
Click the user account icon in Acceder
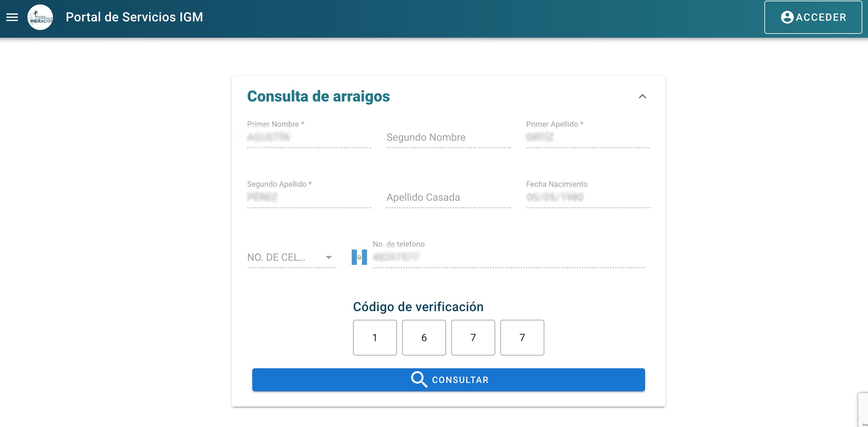click(x=787, y=17)
